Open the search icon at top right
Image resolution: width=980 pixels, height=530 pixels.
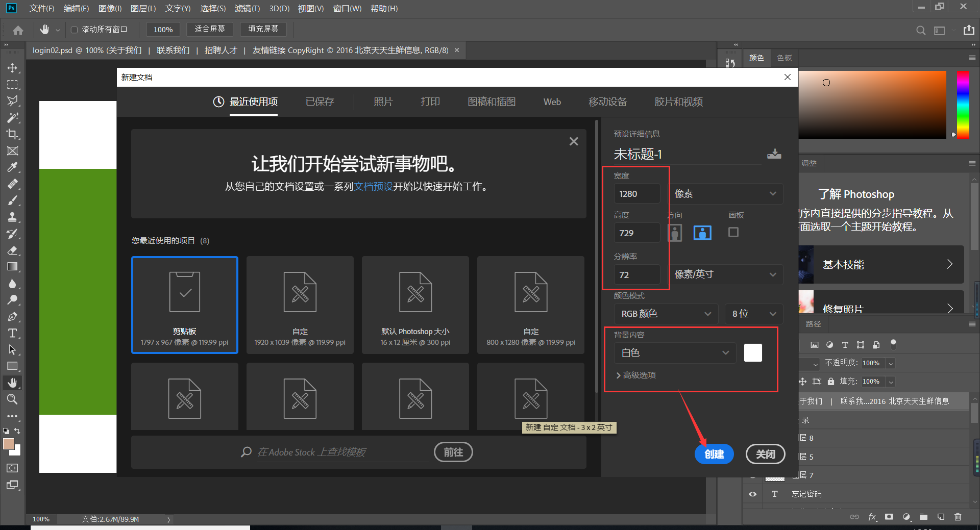click(x=921, y=30)
